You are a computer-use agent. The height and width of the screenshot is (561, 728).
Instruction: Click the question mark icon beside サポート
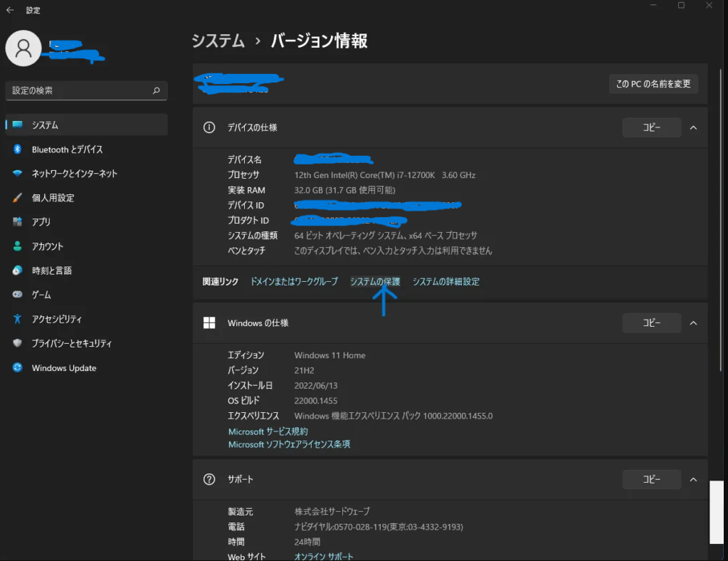pyautogui.click(x=209, y=479)
